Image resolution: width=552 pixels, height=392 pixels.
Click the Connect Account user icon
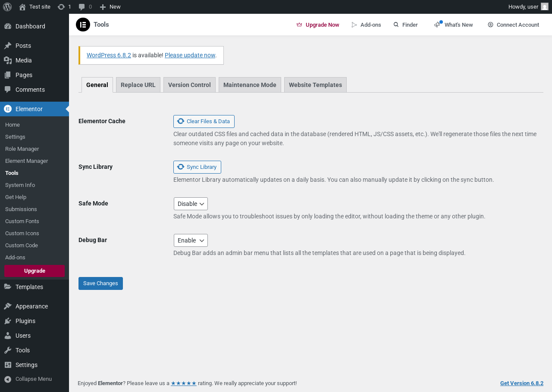(x=490, y=25)
